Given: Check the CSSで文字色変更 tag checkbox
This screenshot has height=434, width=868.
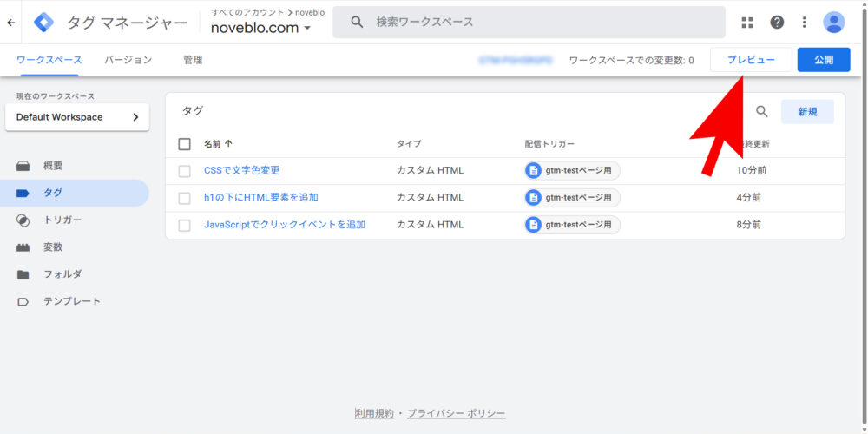Looking at the screenshot, I should (184, 171).
